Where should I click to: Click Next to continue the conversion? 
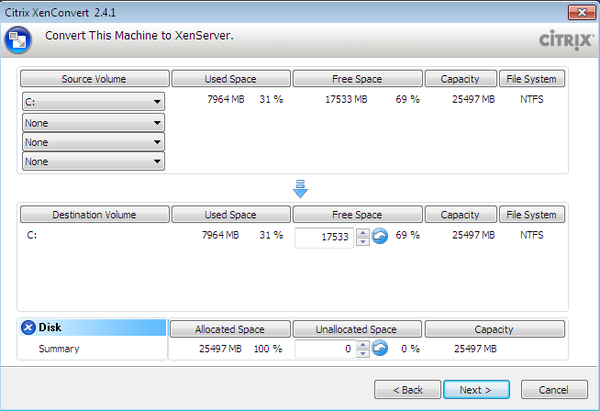click(475, 389)
